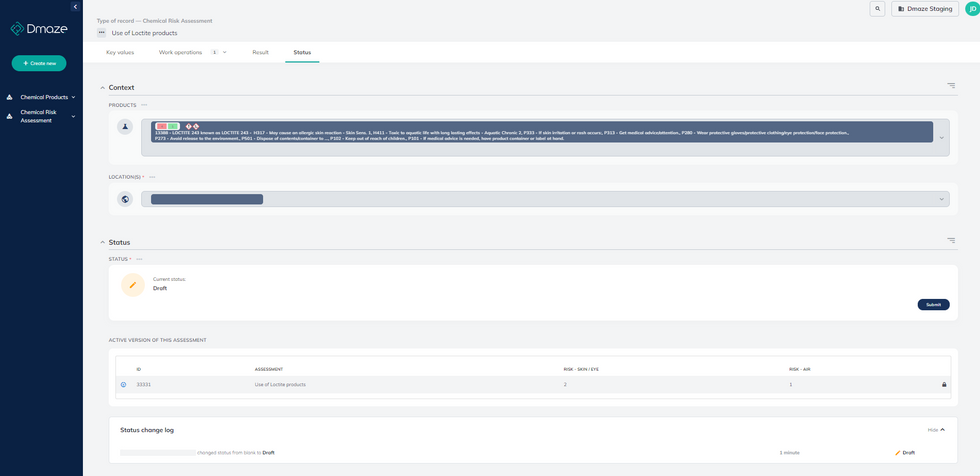980x476 pixels.
Task: Click 'Current status: Draft' text
Action: coord(169,284)
